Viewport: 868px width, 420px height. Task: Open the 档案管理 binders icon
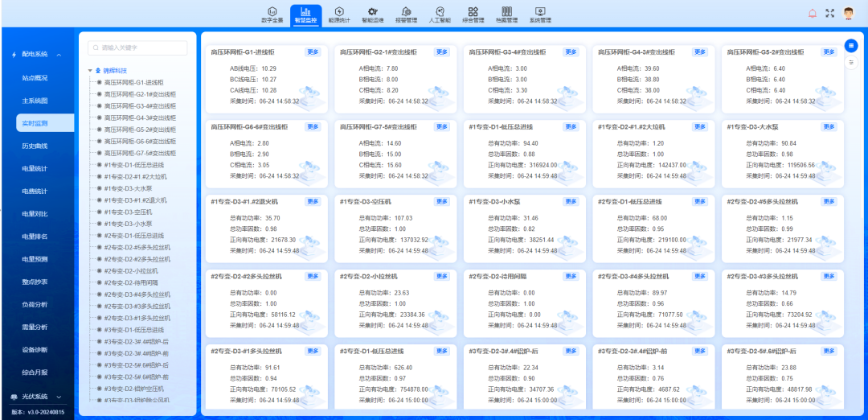pyautogui.click(x=506, y=11)
